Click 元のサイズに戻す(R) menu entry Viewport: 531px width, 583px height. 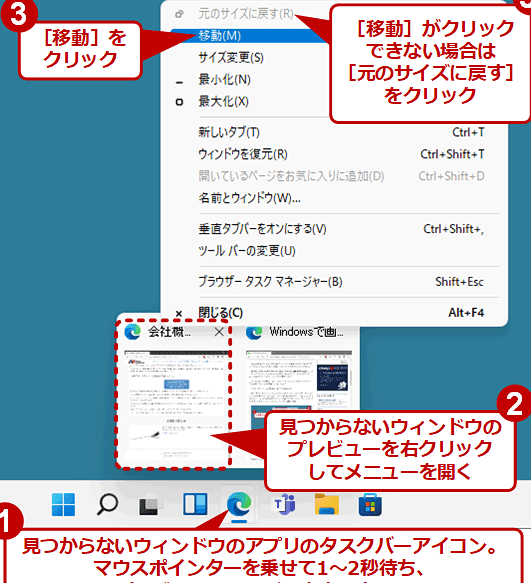[245, 14]
